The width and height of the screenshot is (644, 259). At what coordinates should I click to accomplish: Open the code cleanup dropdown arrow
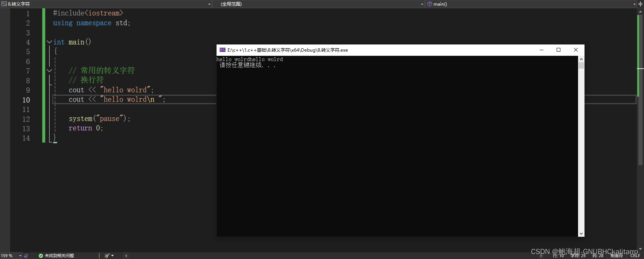tap(112, 256)
